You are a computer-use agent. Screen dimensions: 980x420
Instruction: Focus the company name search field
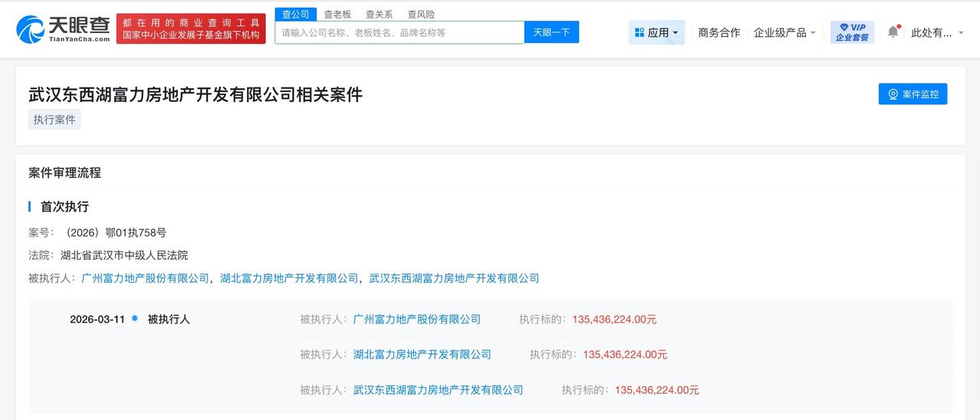point(400,32)
